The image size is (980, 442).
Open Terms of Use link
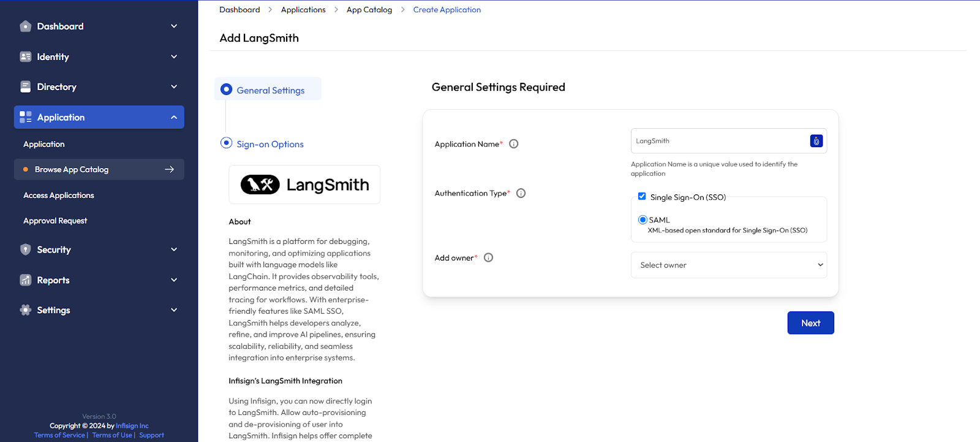pos(112,435)
